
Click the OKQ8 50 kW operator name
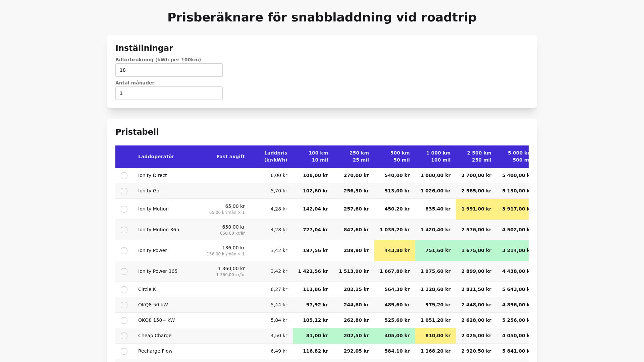pyautogui.click(x=153, y=305)
